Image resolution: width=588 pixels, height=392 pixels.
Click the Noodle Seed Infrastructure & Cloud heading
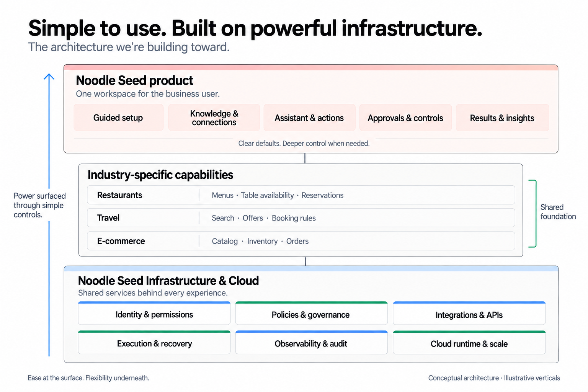click(x=168, y=281)
